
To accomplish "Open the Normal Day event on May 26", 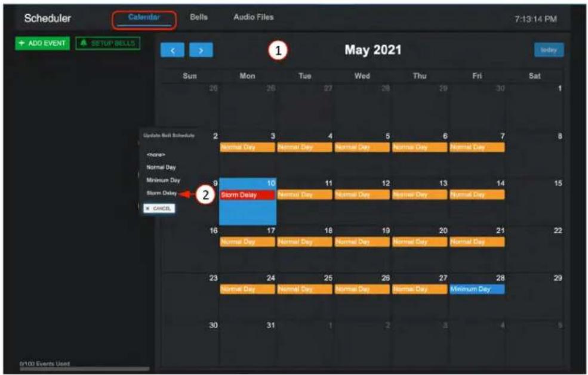I will click(362, 289).
